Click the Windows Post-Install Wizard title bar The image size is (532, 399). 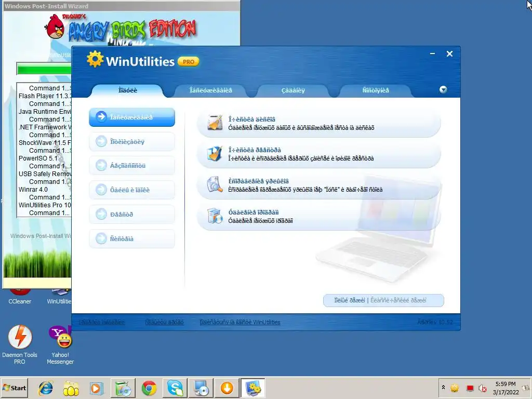tap(121, 6)
